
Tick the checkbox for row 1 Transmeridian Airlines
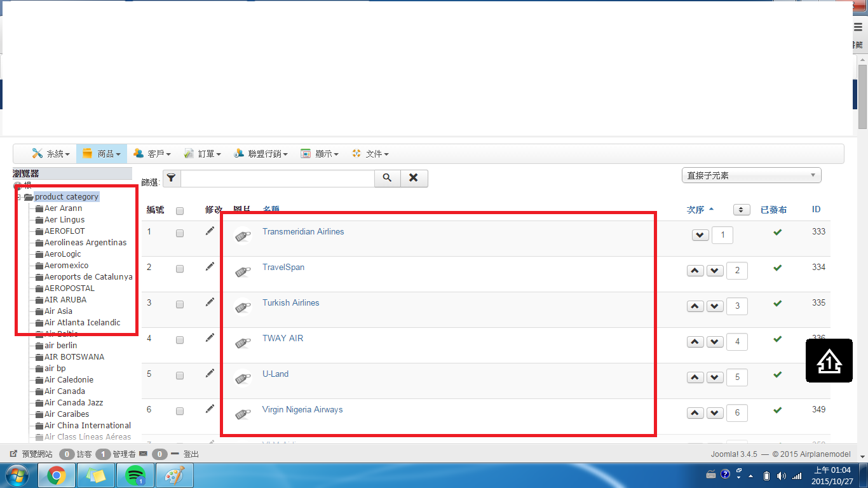point(180,233)
